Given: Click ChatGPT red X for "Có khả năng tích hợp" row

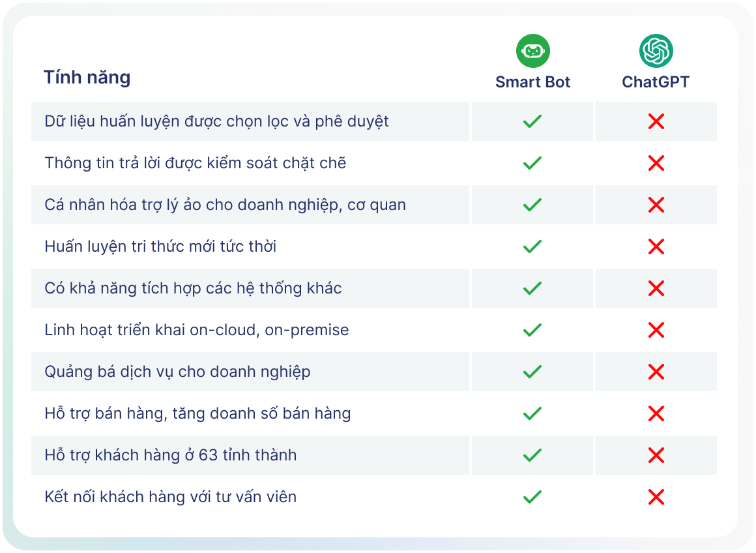Looking at the screenshot, I should coord(656,288).
